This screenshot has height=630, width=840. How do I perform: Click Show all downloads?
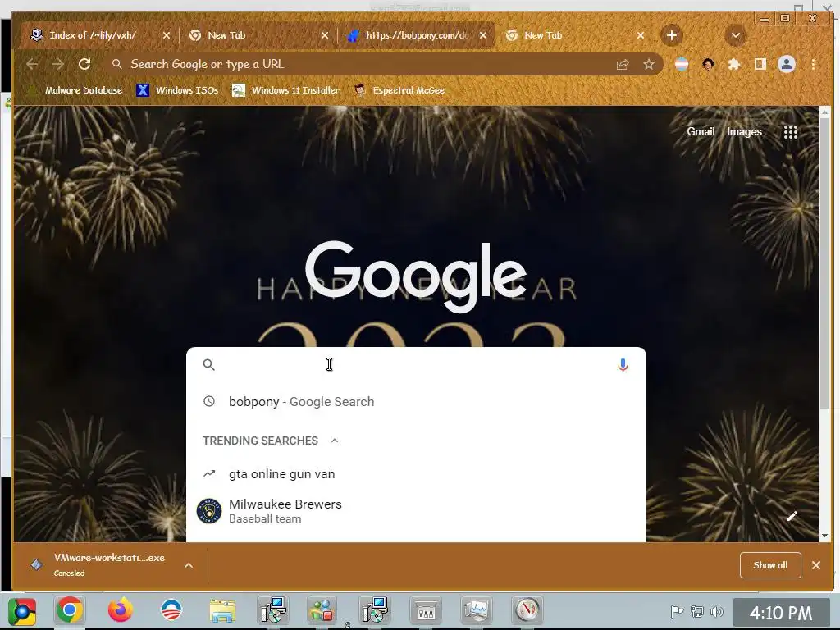[x=769, y=565]
